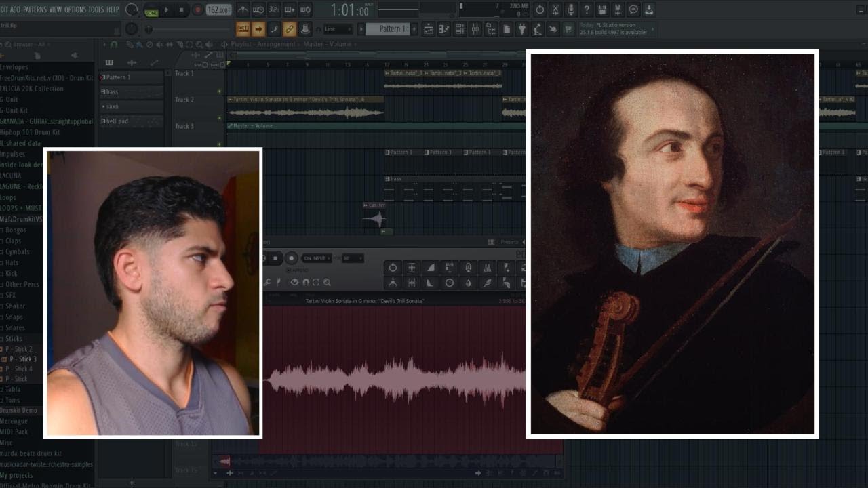Expand the Cymbals browser folder

point(17,251)
